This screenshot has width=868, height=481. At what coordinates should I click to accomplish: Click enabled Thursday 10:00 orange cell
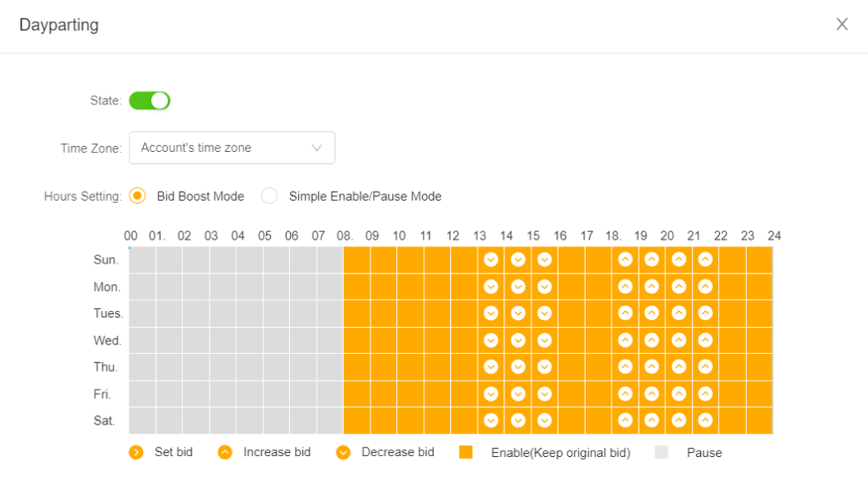point(411,367)
